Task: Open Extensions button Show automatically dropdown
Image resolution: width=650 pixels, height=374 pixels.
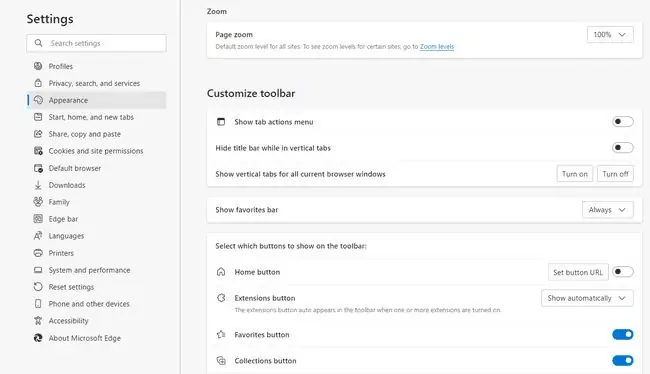Action: tap(587, 298)
